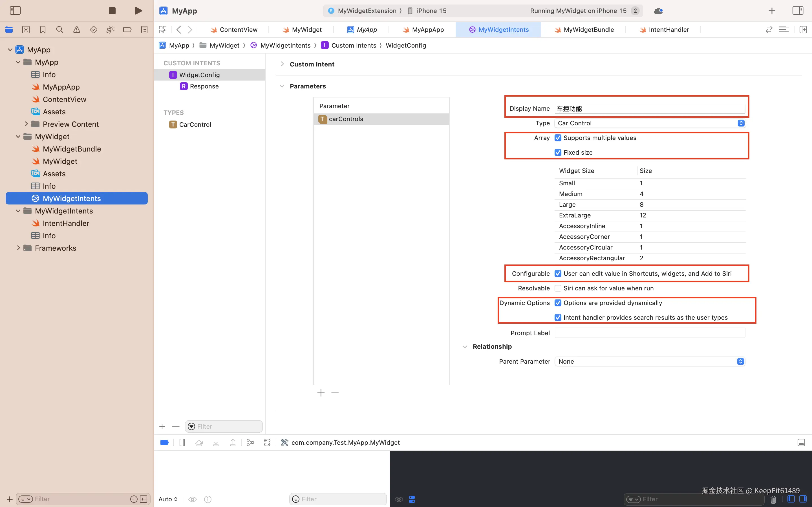This screenshot has width=812, height=507.
Task: Select the Response item under WidgetConfig
Action: point(204,86)
